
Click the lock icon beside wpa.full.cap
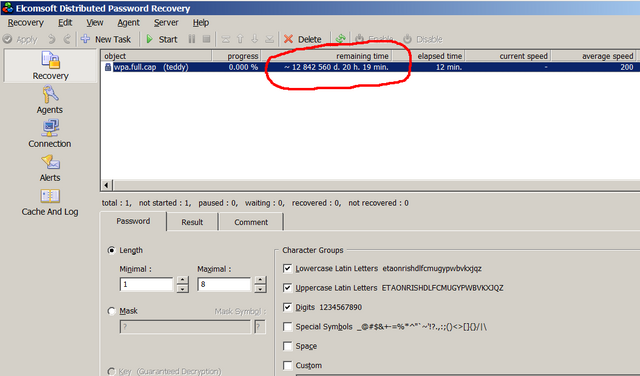coord(108,67)
